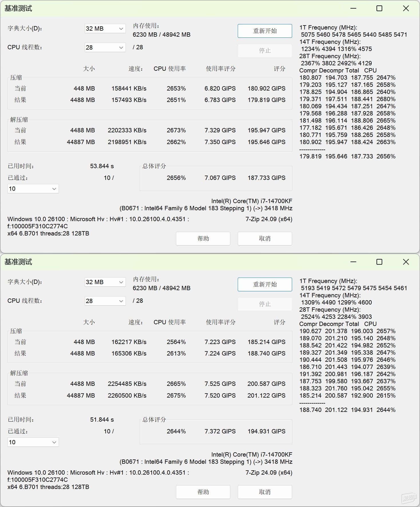Open dictionary size dropdown in top window

105,28
